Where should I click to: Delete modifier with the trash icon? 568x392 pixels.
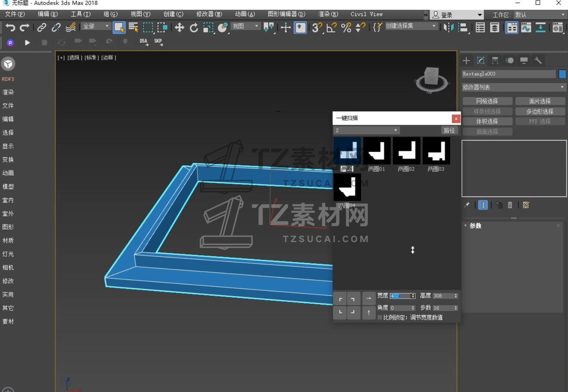pos(510,205)
